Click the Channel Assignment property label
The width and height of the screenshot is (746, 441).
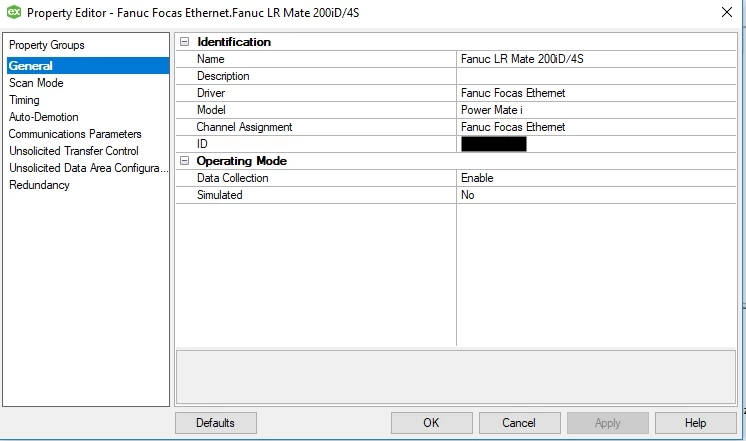tap(245, 127)
